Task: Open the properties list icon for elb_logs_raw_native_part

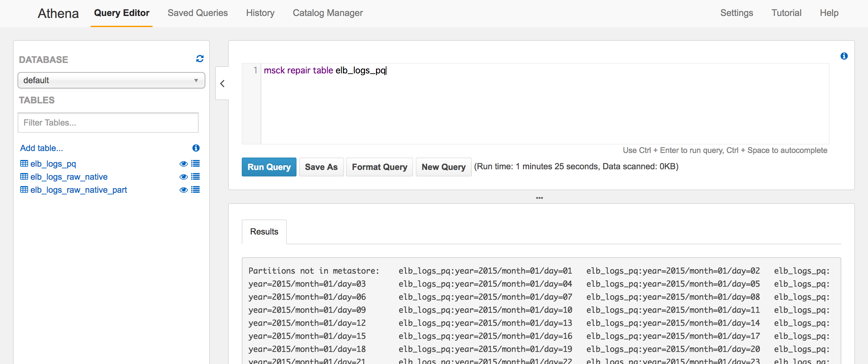Action: coord(195,190)
